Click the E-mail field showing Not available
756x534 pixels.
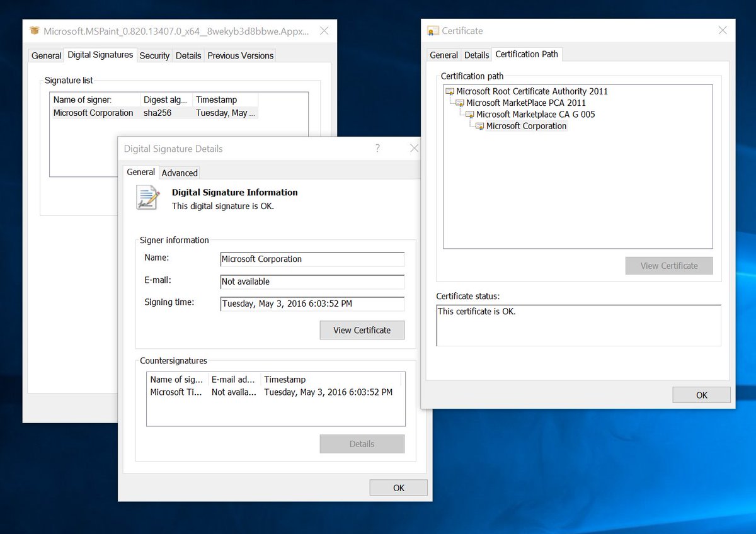pyautogui.click(x=312, y=281)
